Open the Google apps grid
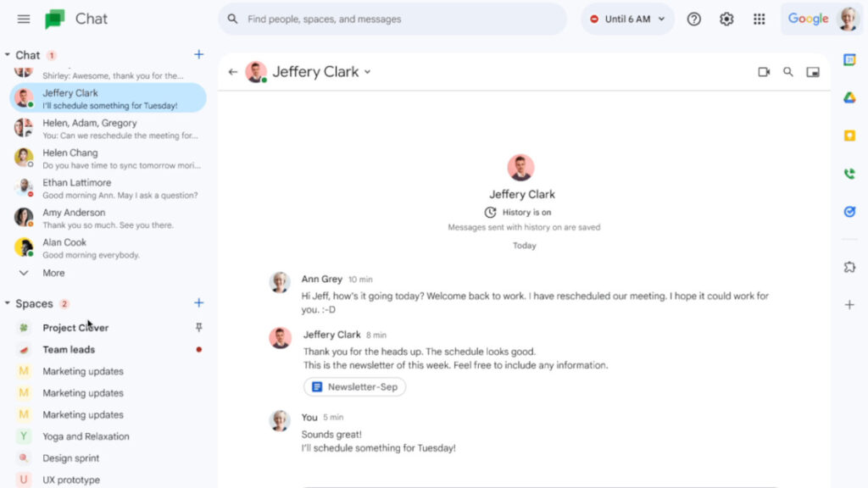 pyautogui.click(x=759, y=19)
